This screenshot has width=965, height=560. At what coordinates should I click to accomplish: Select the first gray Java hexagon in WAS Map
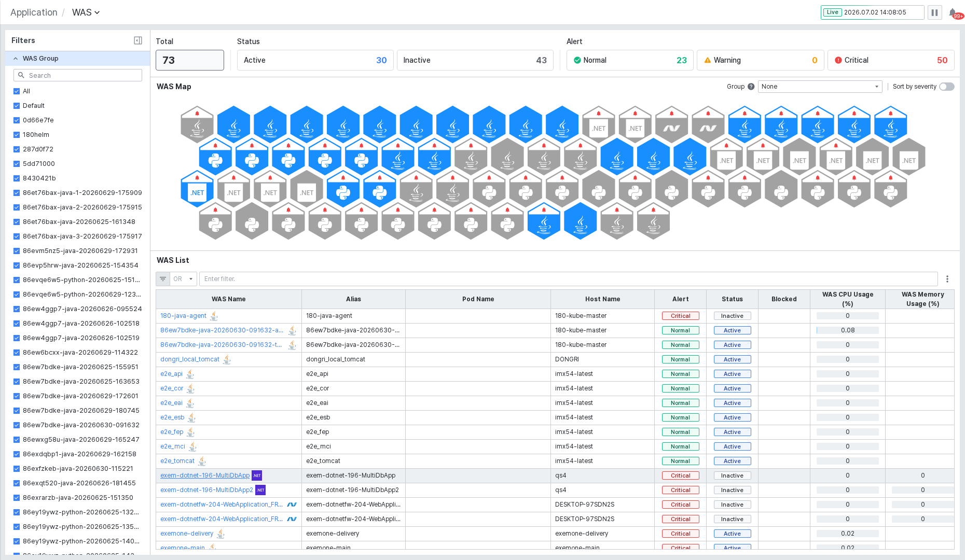197,124
